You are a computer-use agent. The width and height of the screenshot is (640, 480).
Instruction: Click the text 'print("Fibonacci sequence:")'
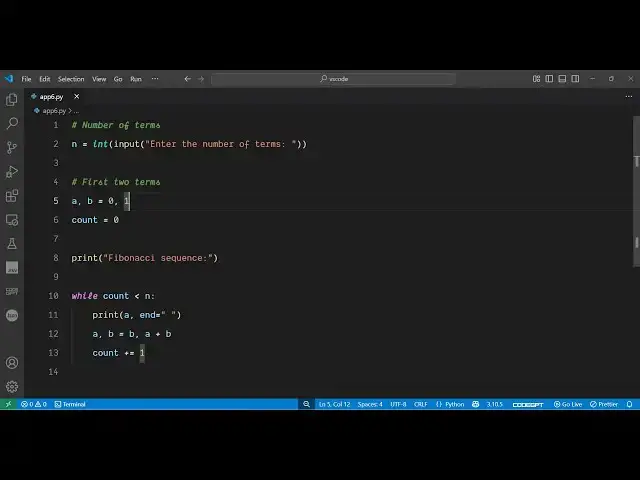coord(144,258)
